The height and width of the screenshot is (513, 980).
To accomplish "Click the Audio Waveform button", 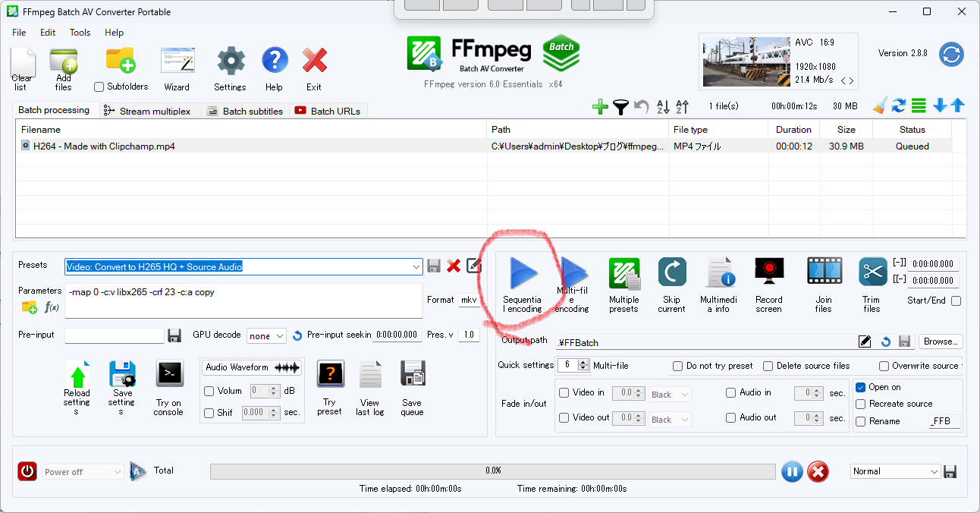I will (x=252, y=367).
